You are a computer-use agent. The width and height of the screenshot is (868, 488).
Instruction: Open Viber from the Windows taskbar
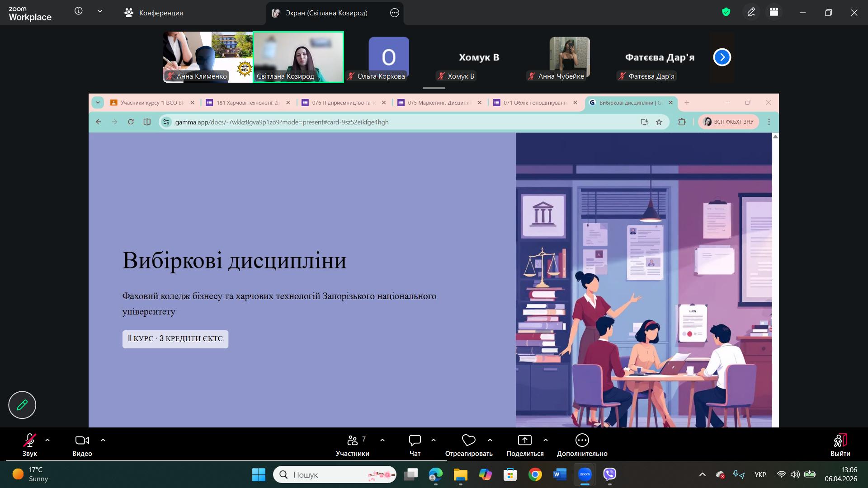pyautogui.click(x=610, y=474)
